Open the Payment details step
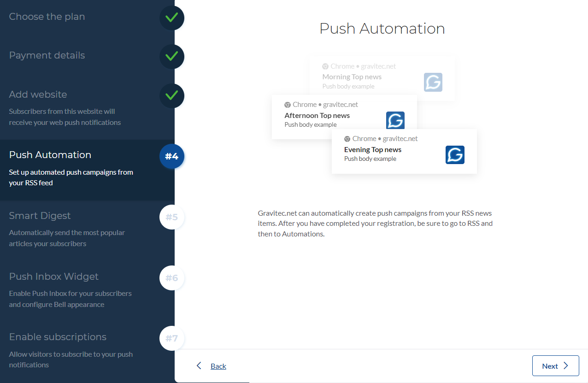Viewport: 588px width, 383px height. pos(47,55)
